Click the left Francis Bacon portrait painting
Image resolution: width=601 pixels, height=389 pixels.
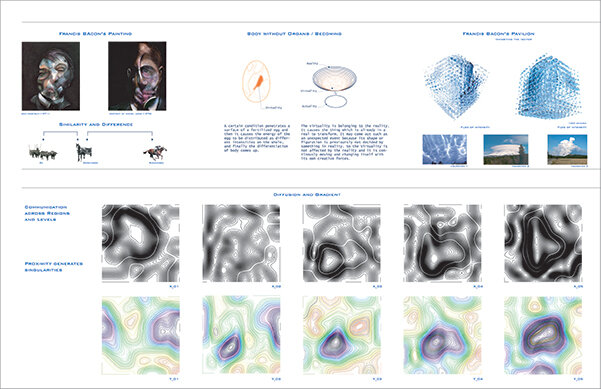(x=51, y=76)
